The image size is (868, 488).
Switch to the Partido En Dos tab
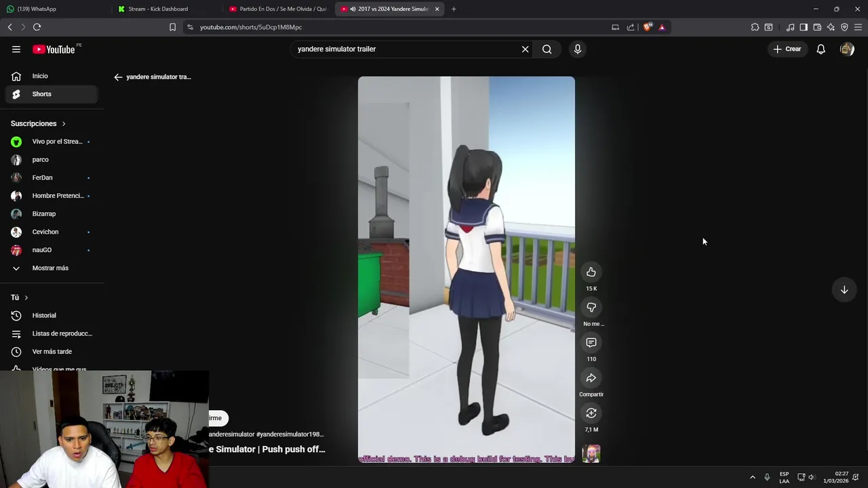pos(277,9)
